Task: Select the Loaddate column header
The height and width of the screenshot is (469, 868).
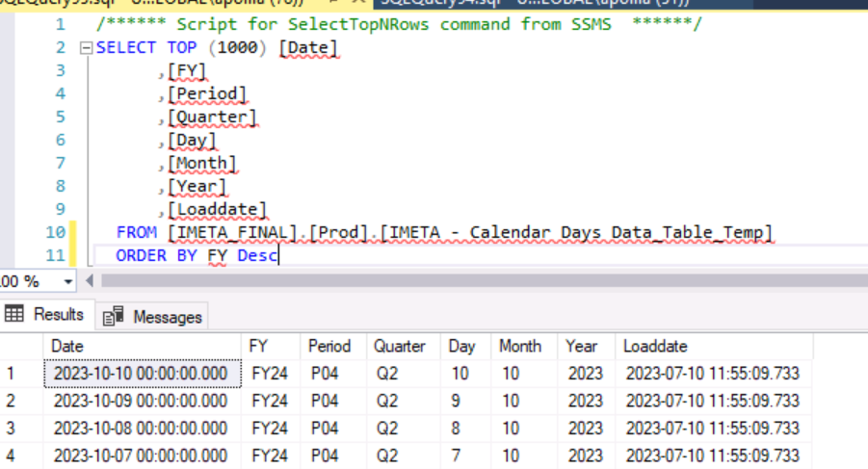Action: click(654, 346)
